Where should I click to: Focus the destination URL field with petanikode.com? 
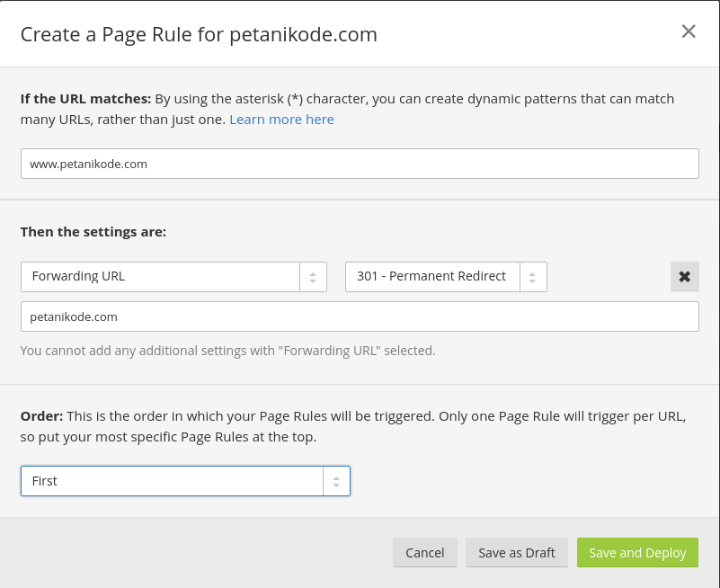[x=360, y=316]
